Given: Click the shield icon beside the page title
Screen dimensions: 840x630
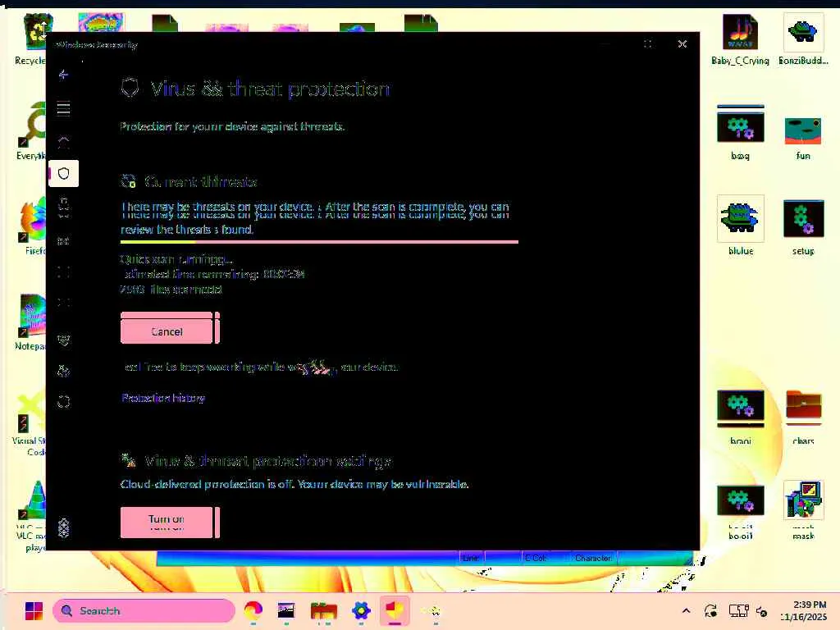Looking at the screenshot, I should (x=130, y=88).
